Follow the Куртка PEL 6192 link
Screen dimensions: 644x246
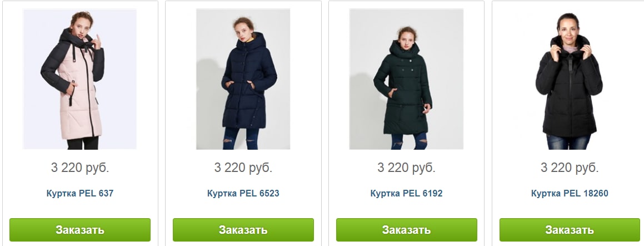[406, 193]
